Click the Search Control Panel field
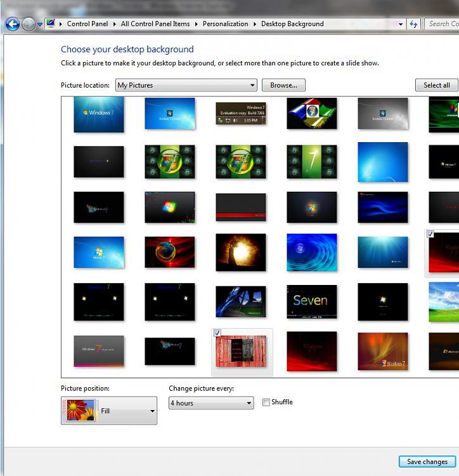 tap(442, 23)
